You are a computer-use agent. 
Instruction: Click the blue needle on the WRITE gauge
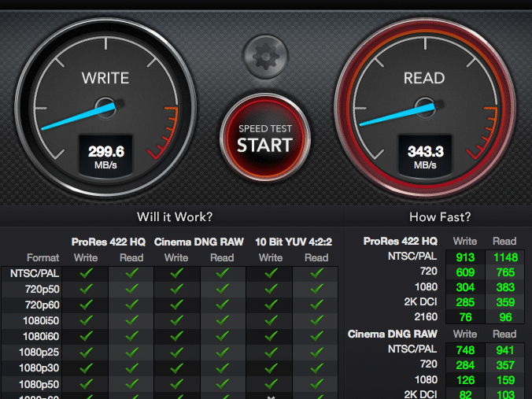(x=79, y=116)
